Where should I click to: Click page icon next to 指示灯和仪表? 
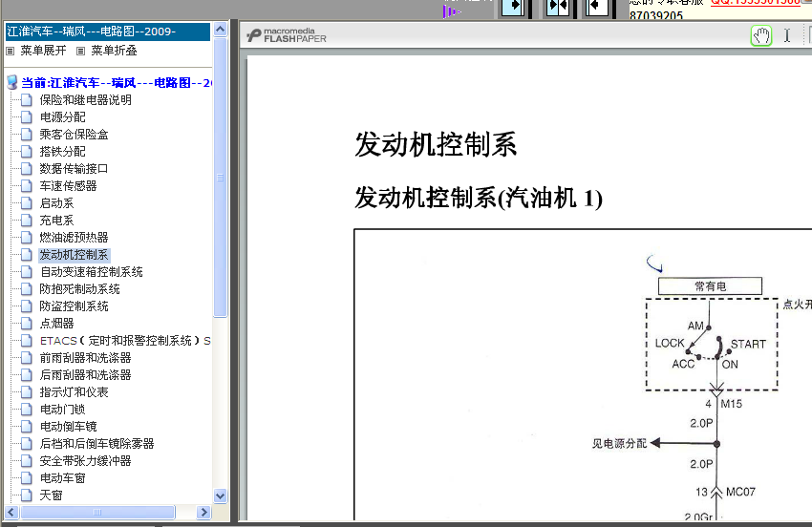(27, 392)
